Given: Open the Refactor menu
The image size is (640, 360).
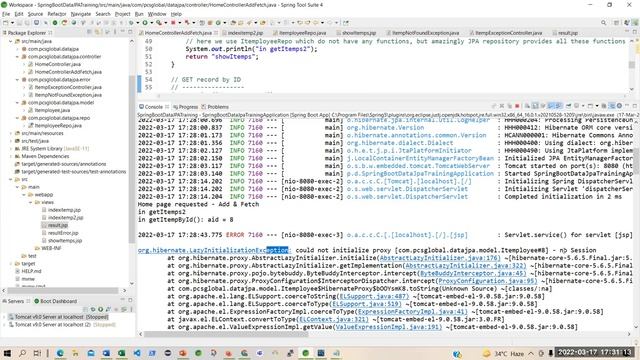Looking at the screenshot, I should coord(57,14).
